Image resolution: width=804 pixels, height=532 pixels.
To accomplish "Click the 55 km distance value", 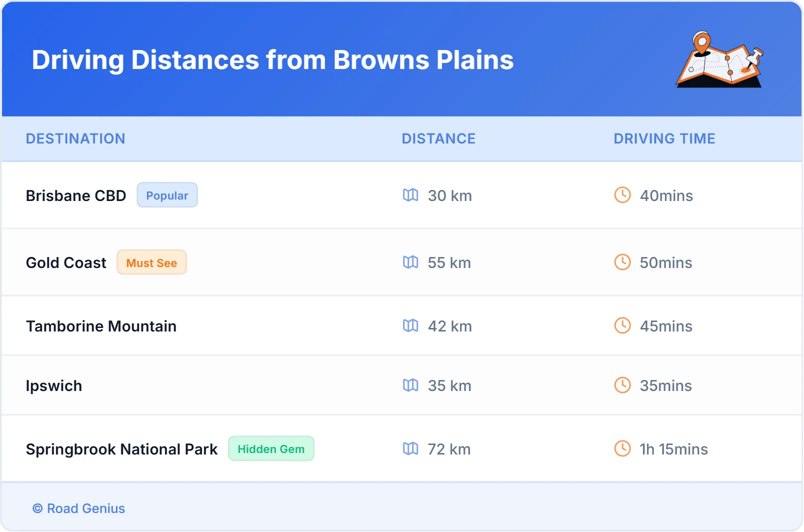I will click(x=449, y=262).
